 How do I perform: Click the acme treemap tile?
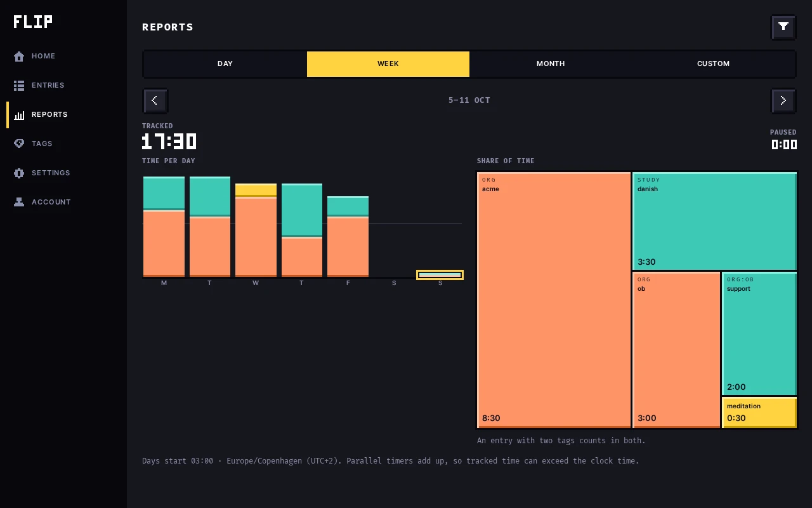554,300
